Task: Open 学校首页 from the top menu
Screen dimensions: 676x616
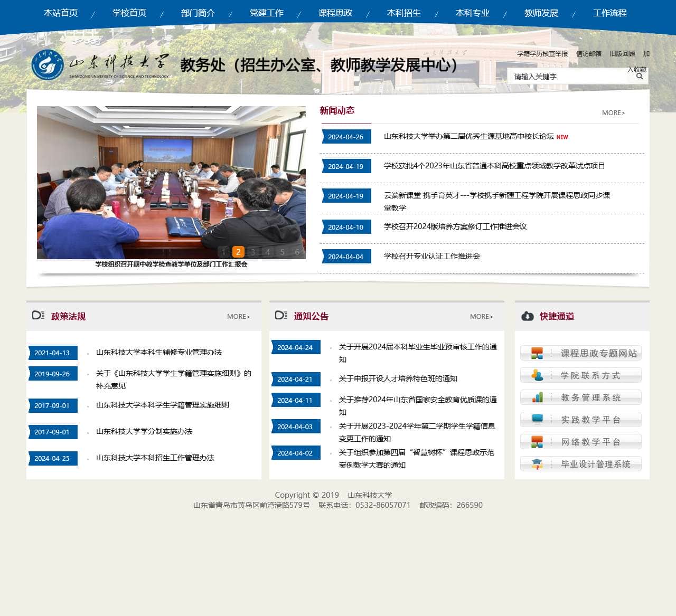Action: click(x=129, y=13)
